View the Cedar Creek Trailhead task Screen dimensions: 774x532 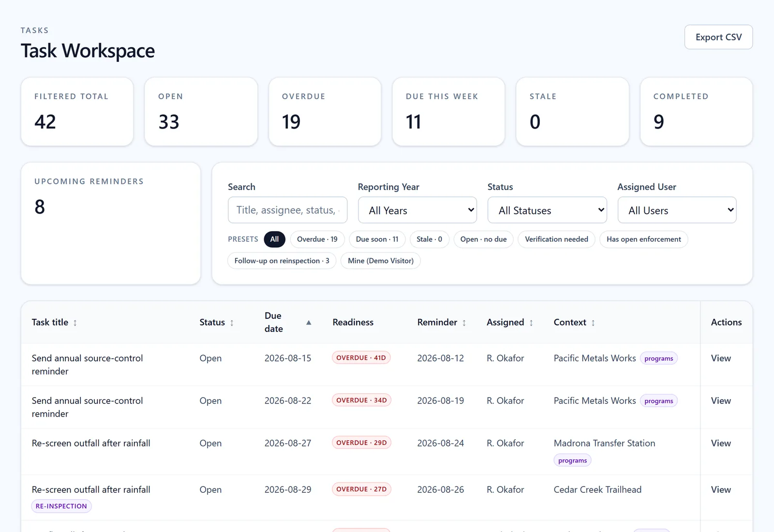(x=721, y=490)
